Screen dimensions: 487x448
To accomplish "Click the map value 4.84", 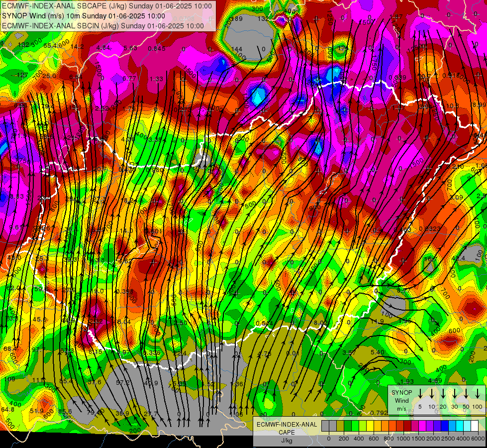I will coord(103,48).
